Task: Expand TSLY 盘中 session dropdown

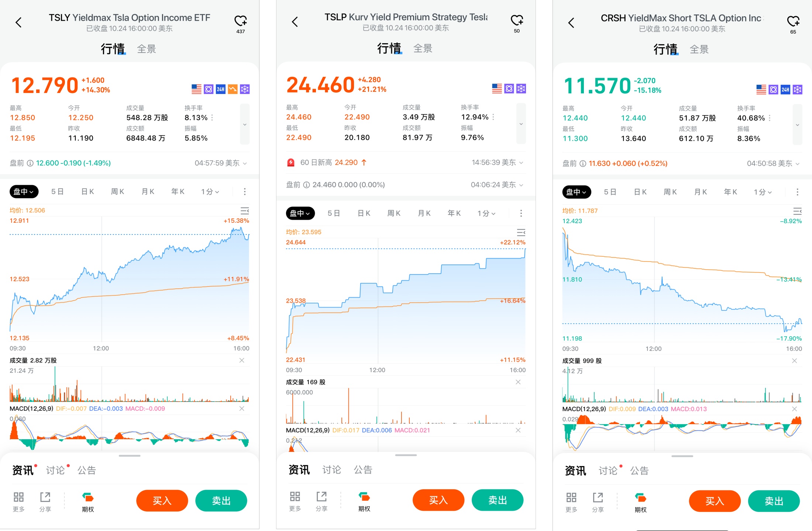Action: click(x=24, y=192)
